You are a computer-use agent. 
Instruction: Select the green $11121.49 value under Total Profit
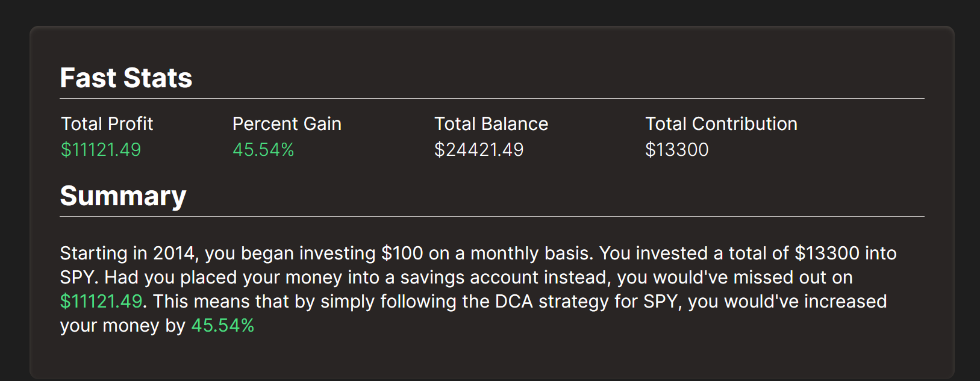coord(101,150)
